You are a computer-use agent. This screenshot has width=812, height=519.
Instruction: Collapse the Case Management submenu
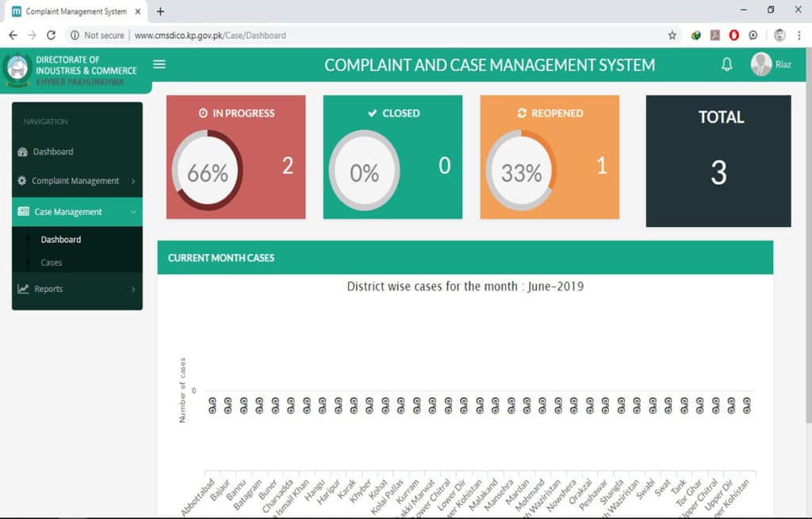click(132, 212)
